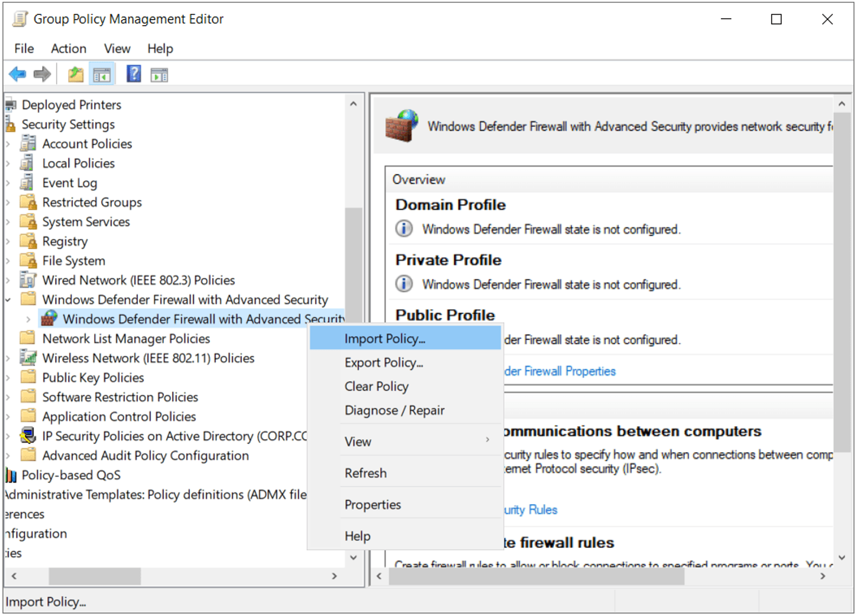Click the Domain Profile info icon

click(x=404, y=229)
